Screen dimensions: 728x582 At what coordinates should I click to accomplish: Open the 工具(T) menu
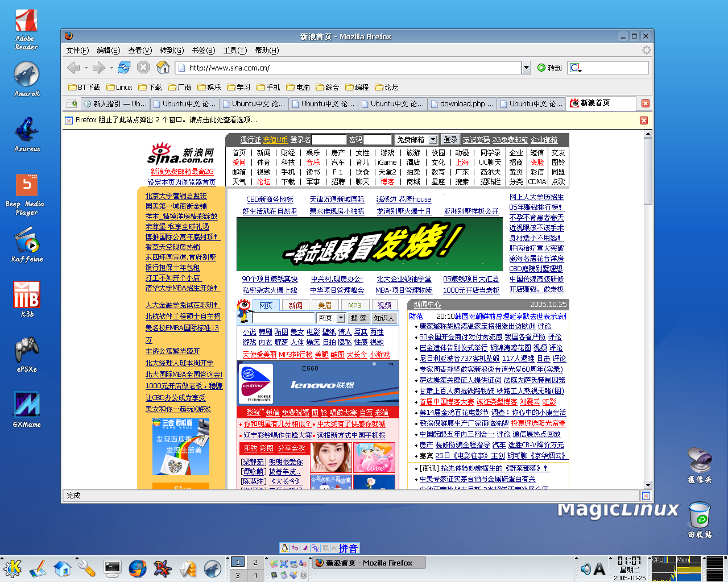(235, 51)
